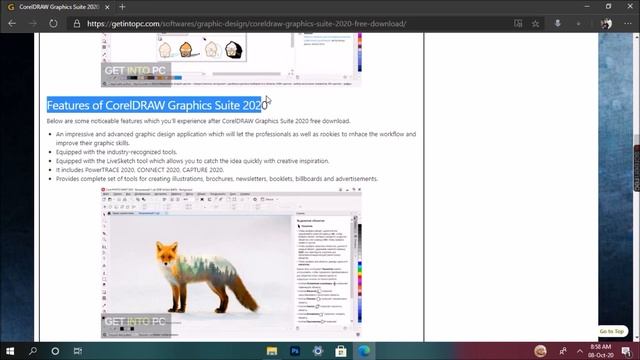Go forward with the browser arrow

click(33, 24)
